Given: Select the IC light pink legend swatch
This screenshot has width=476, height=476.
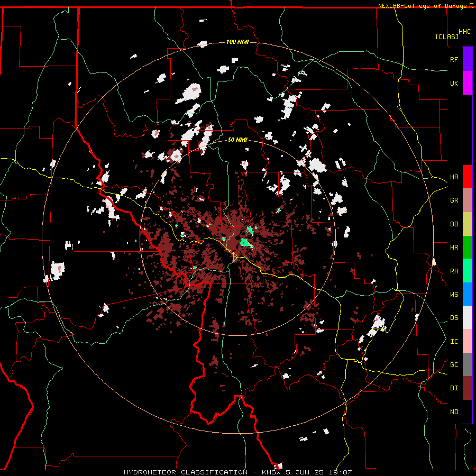Looking at the screenshot, I should 467,341.
